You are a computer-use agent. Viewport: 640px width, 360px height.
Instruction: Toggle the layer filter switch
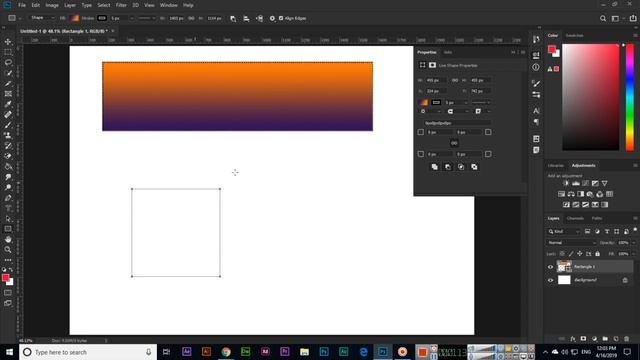[x=635, y=231]
